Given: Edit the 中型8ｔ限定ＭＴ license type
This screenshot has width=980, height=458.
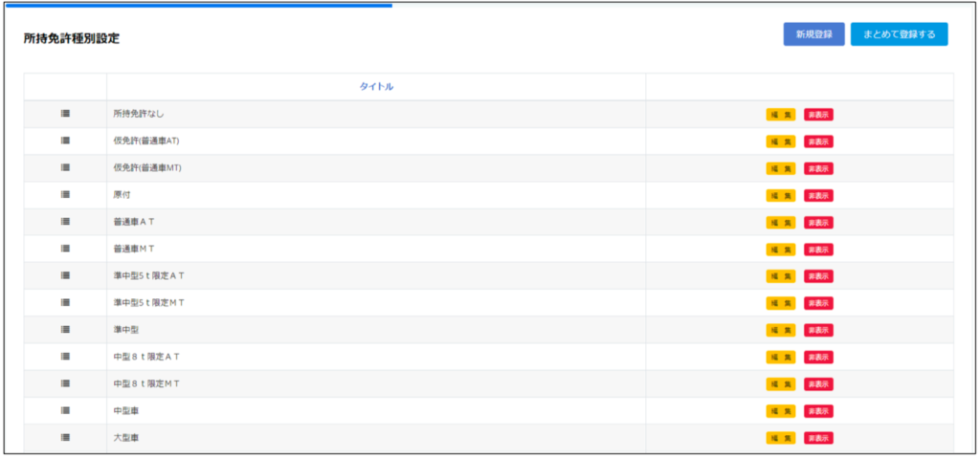Looking at the screenshot, I should [781, 383].
